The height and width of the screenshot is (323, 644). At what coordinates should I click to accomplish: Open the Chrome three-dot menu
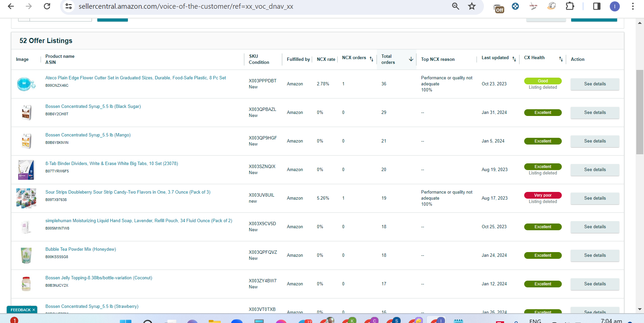coord(633,6)
